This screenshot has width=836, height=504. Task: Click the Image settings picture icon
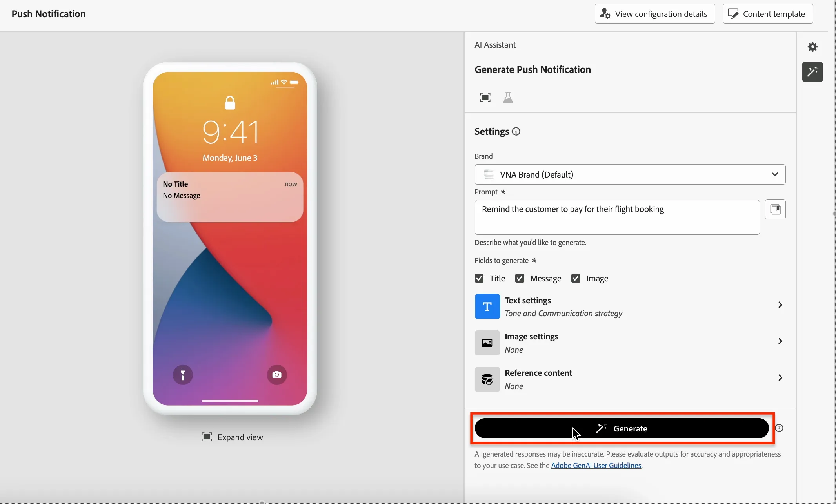pyautogui.click(x=487, y=343)
